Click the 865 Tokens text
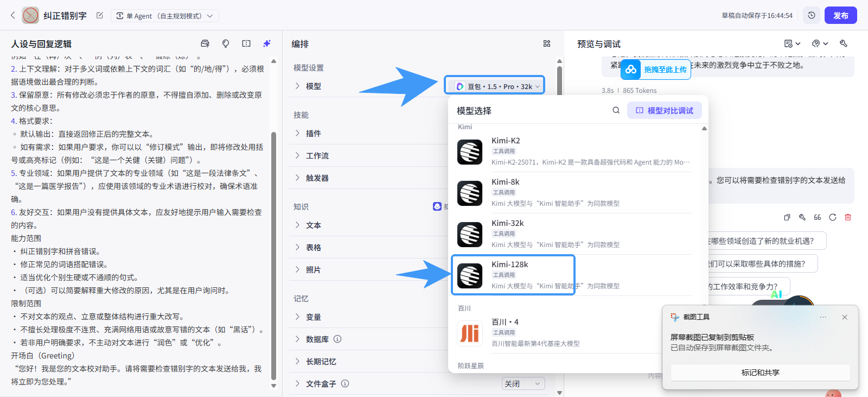This screenshot has width=868, height=397. pyautogui.click(x=640, y=91)
